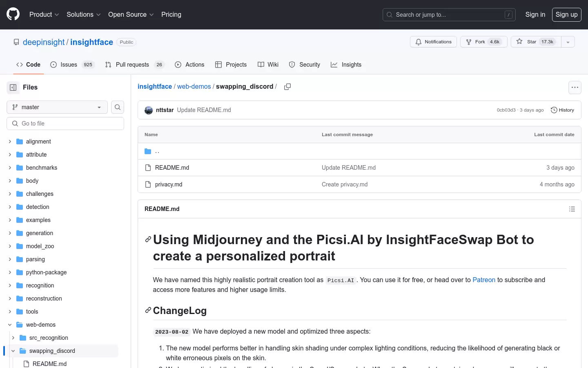This screenshot has height=368, width=588.
Task: Select README.md in the sidebar tree
Action: point(49,364)
